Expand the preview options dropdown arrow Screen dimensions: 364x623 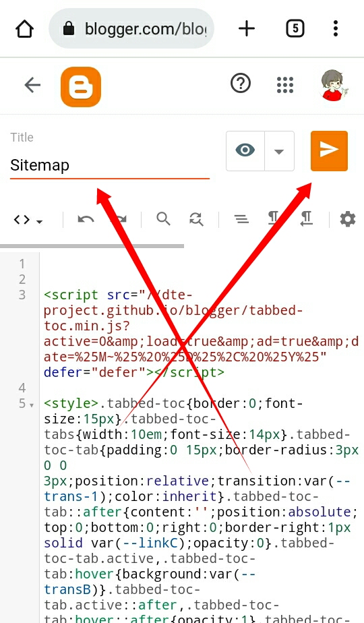279,151
